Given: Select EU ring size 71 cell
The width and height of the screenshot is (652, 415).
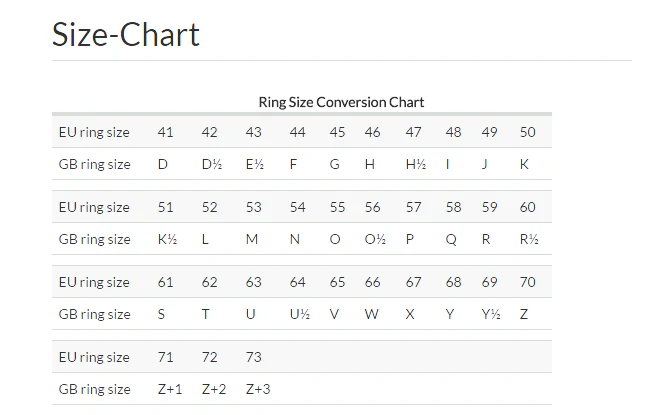Looking at the screenshot, I should (166, 357).
